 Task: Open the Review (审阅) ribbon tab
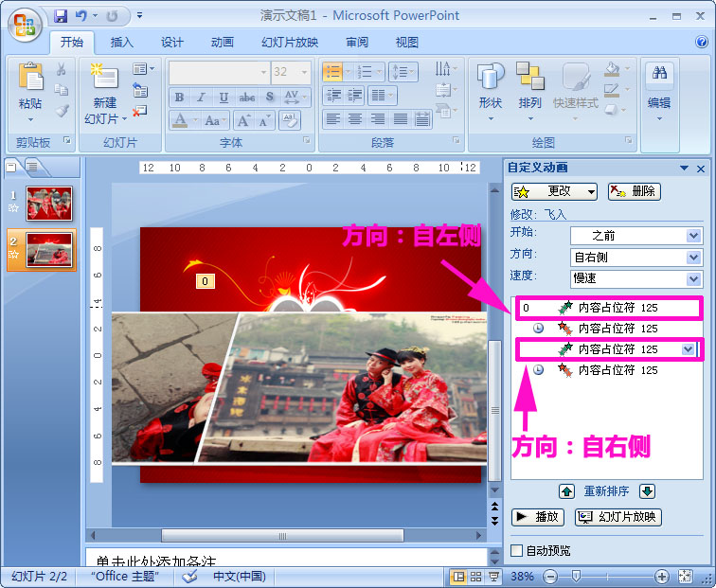(x=357, y=43)
